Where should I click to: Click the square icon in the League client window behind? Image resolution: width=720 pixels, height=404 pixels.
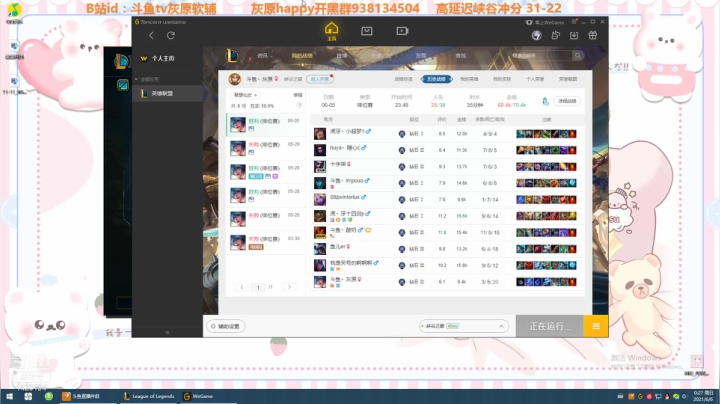tap(122, 85)
